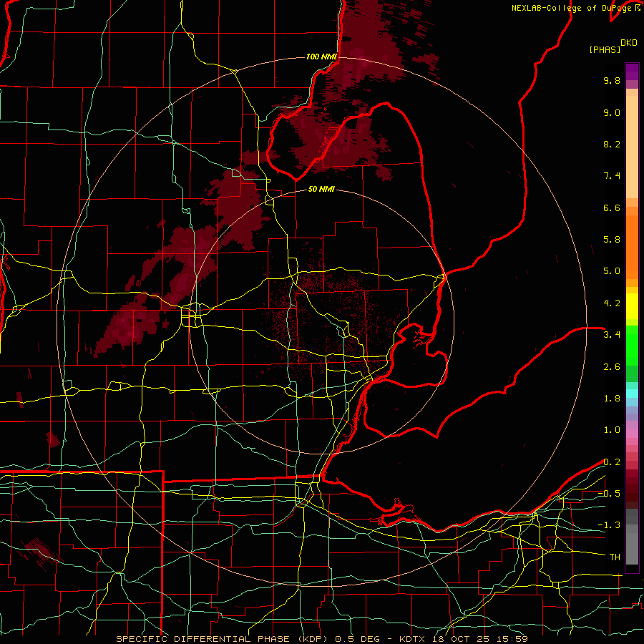Click the 2.6 value on color scale
644x644 pixels.
pos(612,367)
